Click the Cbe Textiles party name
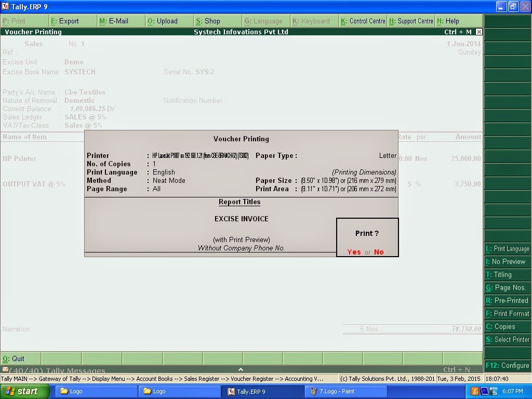The image size is (532, 399). 85,92
